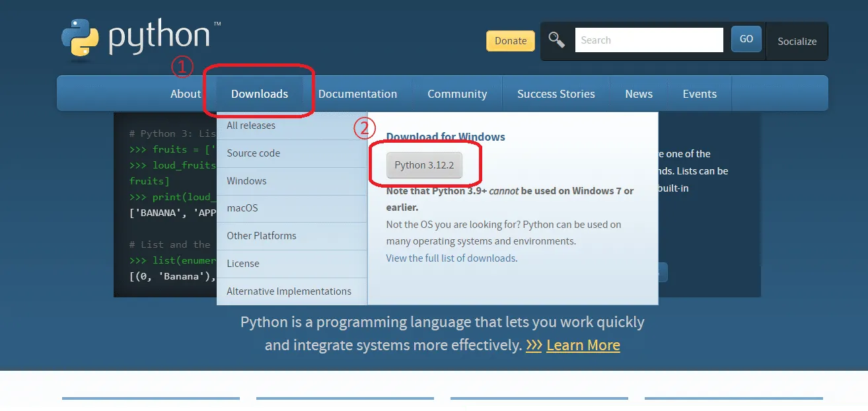Click the yellow Donate button

[511, 41]
